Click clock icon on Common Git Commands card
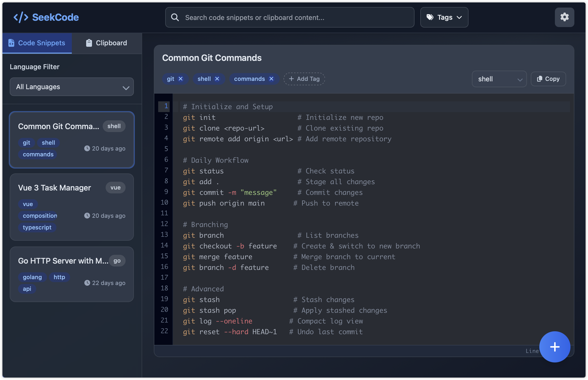 (x=87, y=148)
